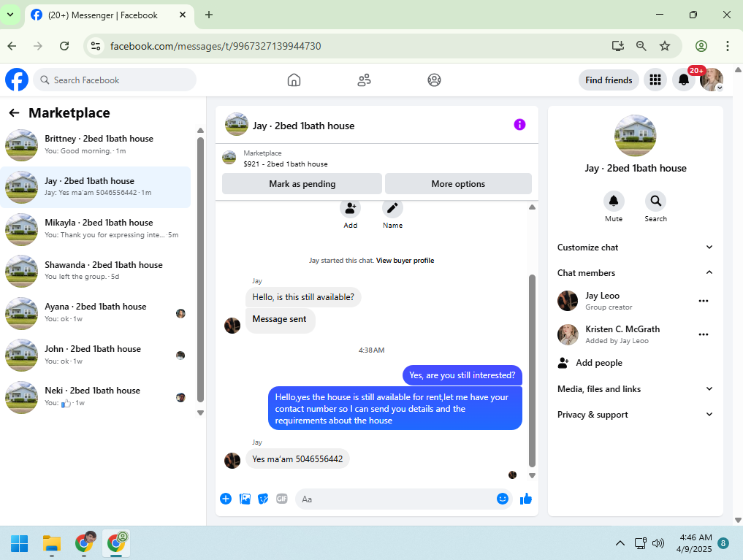Open Chrome three-dot menu
Viewport: 743px width, 560px height.
[x=728, y=46]
